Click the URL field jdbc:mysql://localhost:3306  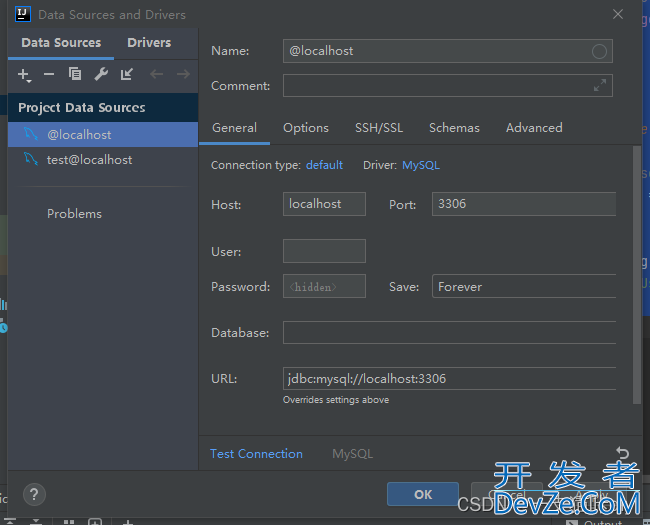click(449, 379)
